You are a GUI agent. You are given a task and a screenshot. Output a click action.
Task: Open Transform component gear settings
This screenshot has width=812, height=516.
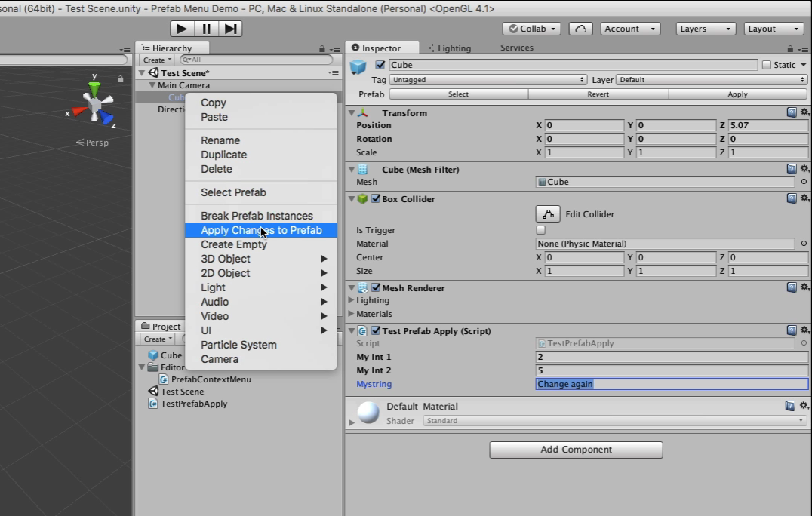click(x=804, y=112)
